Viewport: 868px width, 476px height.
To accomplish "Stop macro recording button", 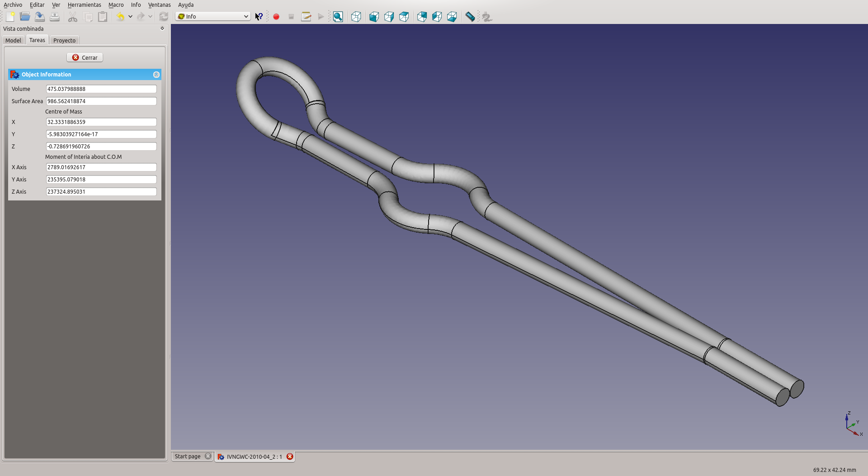I will click(291, 17).
